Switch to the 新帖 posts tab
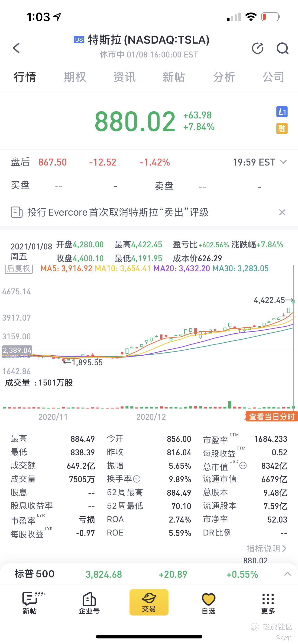298x644 pixels. coord(174,77)
